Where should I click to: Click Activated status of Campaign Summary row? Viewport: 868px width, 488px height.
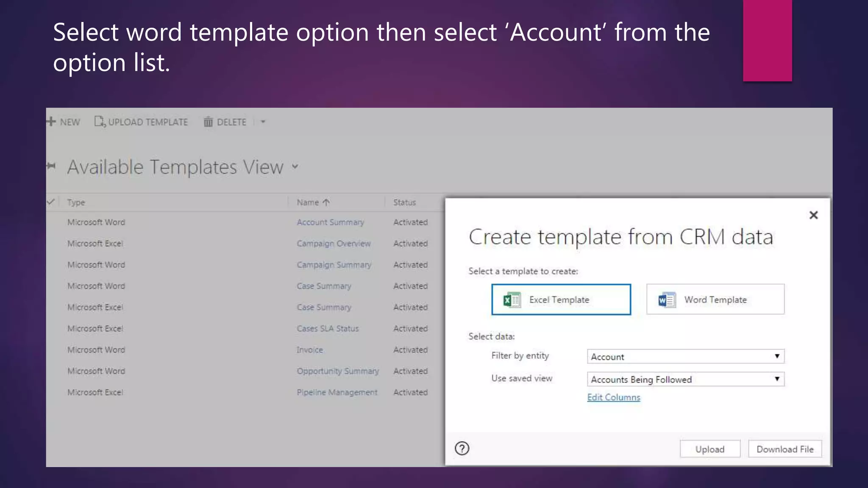(410, 265)
